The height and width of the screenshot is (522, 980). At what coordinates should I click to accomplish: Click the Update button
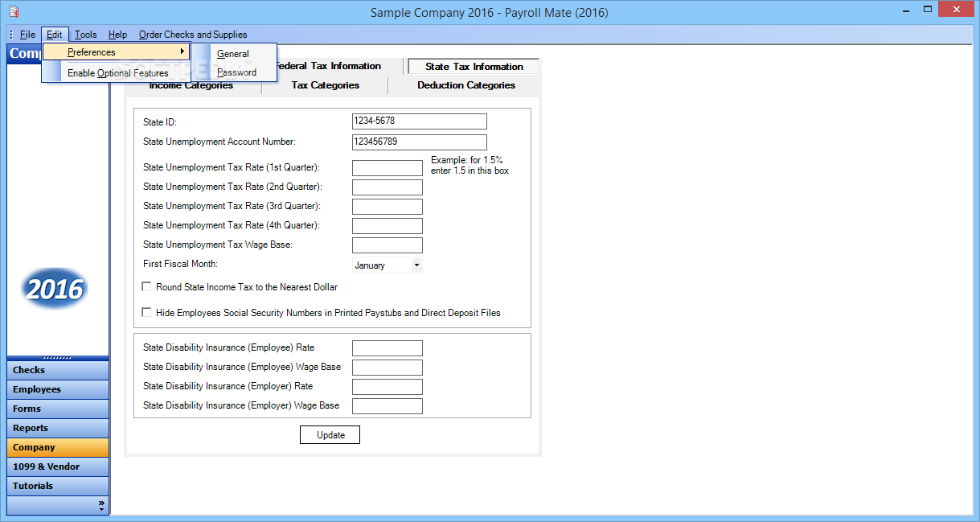[330, 435]
